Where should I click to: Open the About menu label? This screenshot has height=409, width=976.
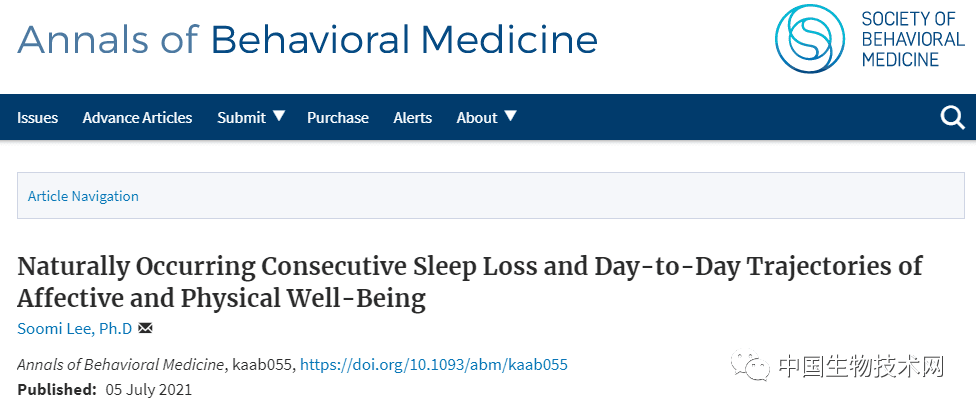point(477,118)
